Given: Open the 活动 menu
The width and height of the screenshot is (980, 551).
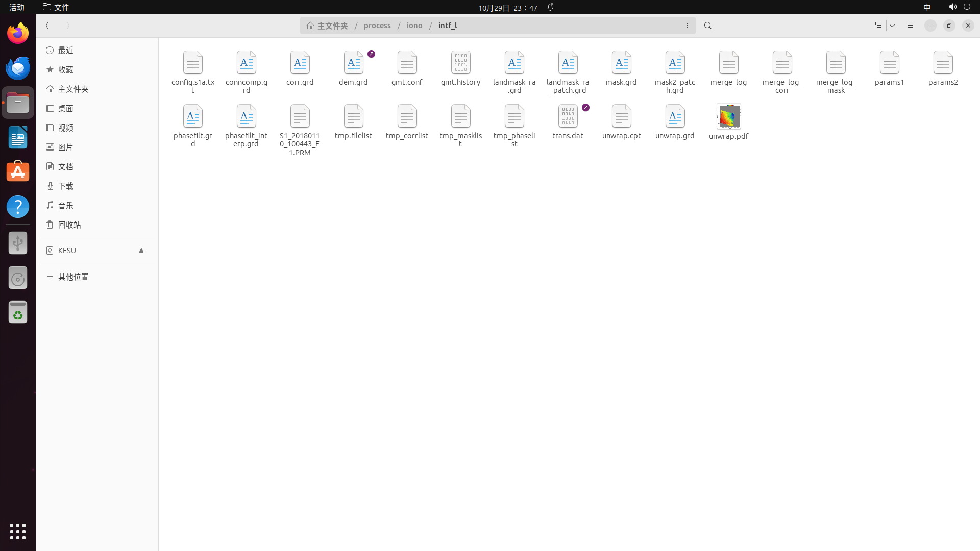Looking at the screenshot, I should pos(16,7).
